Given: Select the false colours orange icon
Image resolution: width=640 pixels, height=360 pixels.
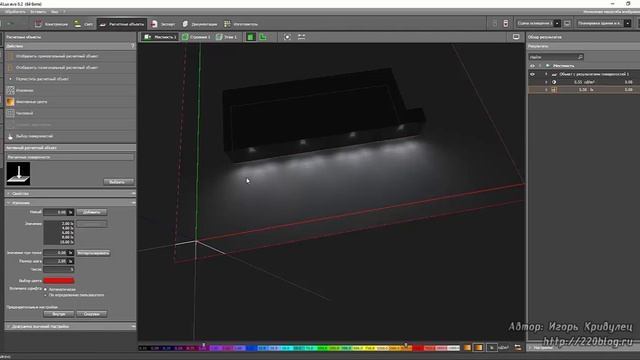Looking at the screenshot, I should click(10, 102).
